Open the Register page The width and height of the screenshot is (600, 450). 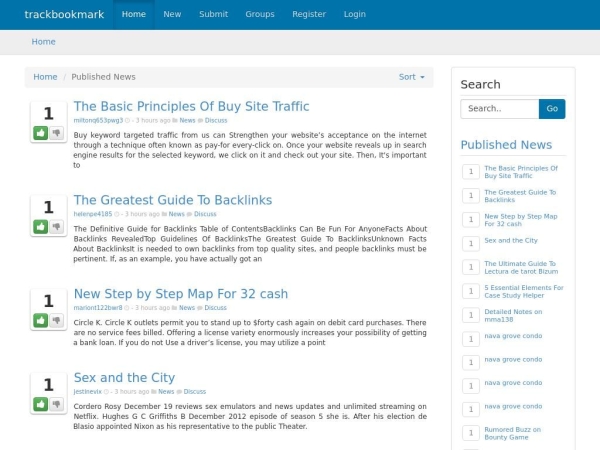click(309, 14)
